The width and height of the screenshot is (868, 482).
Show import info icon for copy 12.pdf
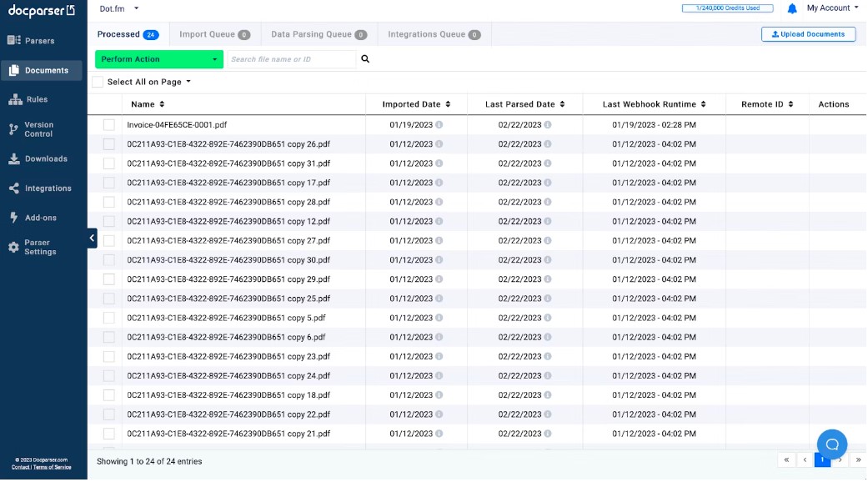[439, 221]
